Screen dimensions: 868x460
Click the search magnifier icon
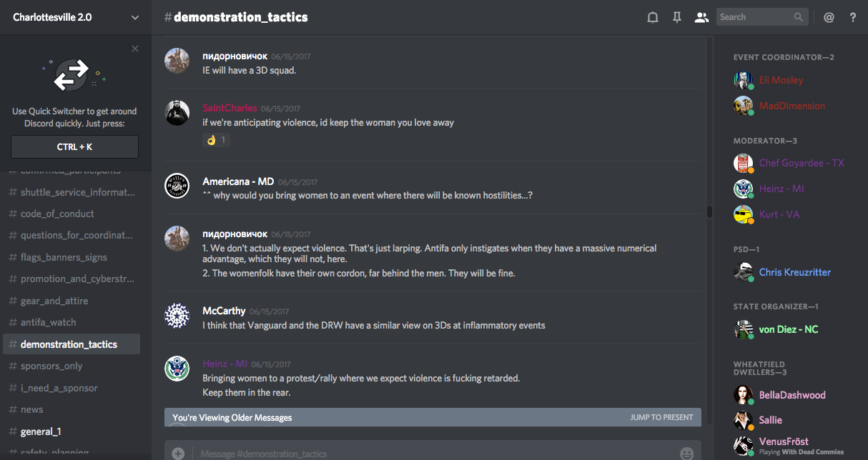click(x=799, y=17)
